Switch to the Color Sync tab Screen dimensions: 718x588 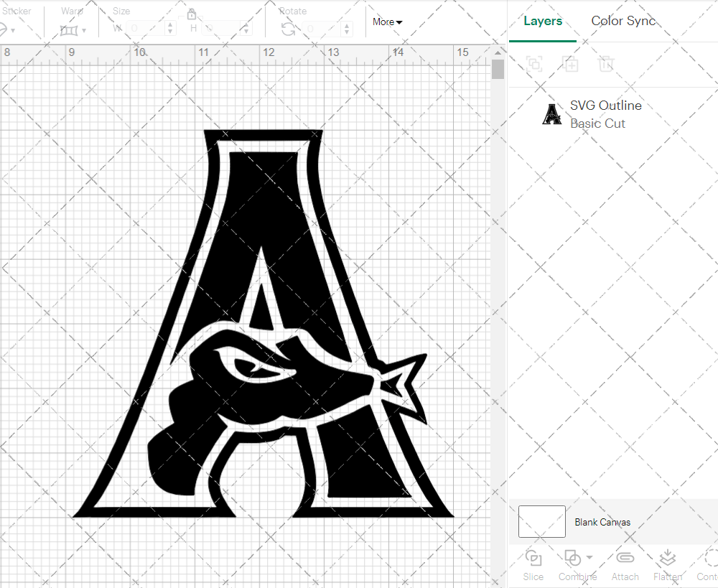[623, 21]
